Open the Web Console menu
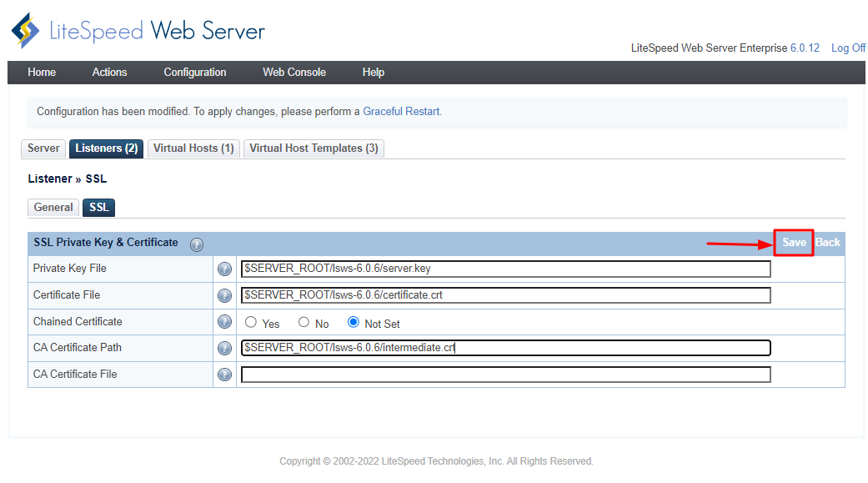The width and height of the screenshot is (868, 483). click(x=294, y=72)
